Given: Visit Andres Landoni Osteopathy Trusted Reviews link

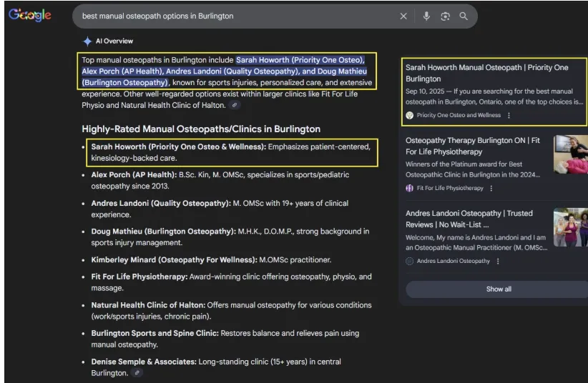Looking at the screenshot, I should click(469, 219).
